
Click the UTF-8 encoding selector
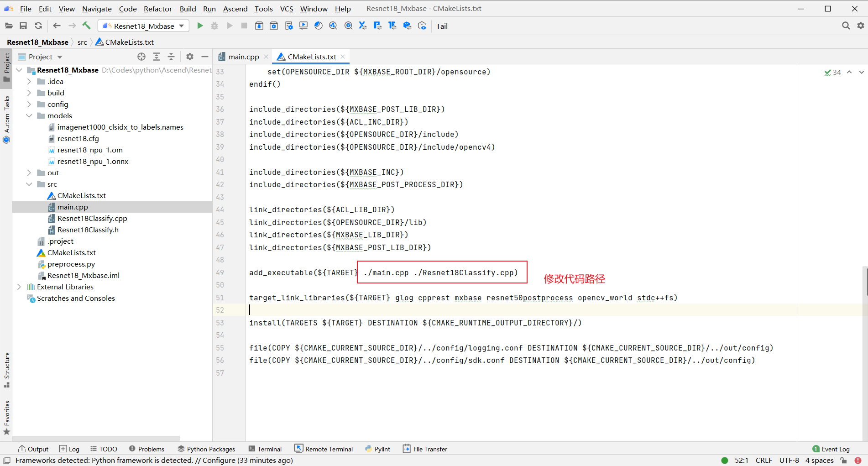click(789, 460)
